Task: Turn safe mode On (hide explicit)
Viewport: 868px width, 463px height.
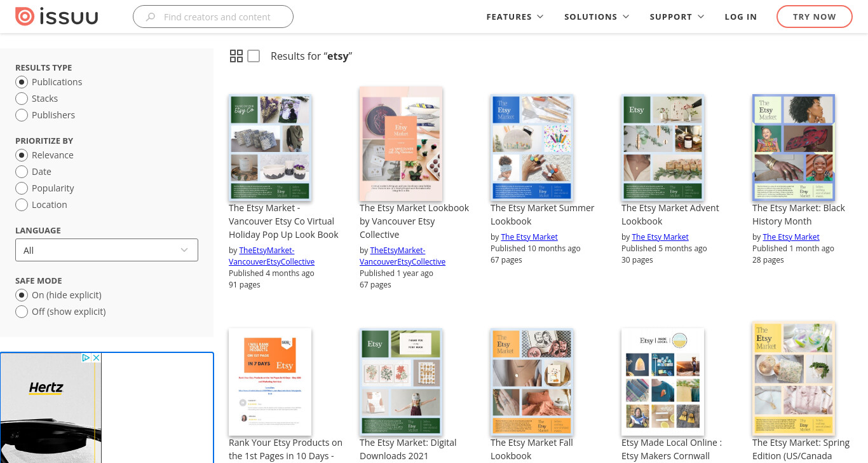Action: pyautogui.click(x=58, y=295)
